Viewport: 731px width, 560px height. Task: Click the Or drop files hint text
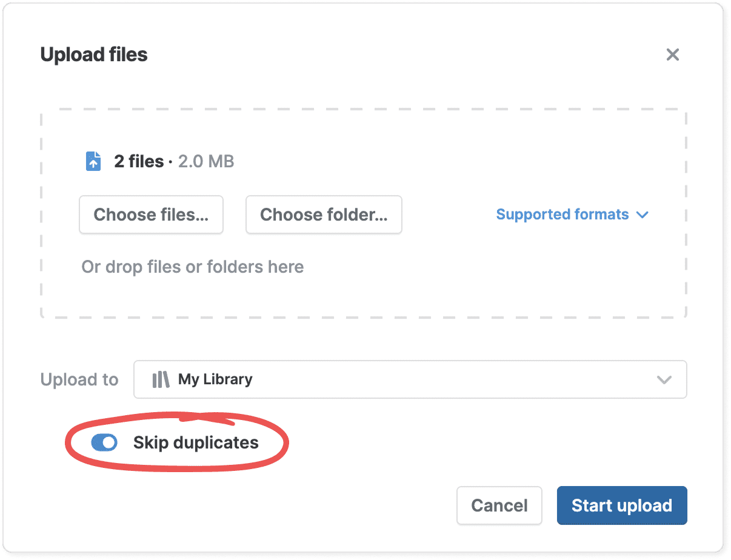pyautogui.click(x=193, y=267)
